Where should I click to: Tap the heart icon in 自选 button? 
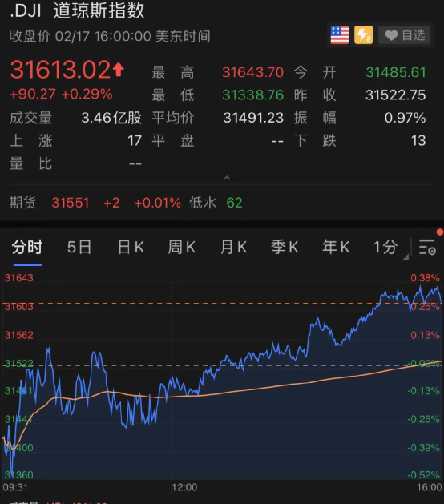(391, 35)
